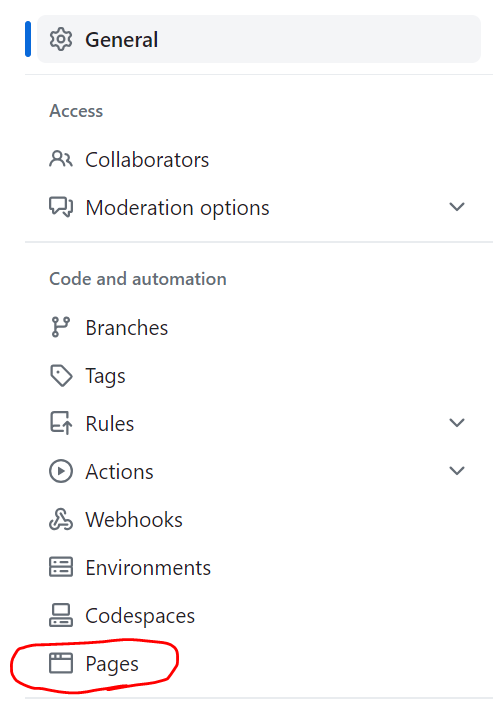Click the Tags label icon
Viewport: 499px width, 705px height.
coord(61,375)
